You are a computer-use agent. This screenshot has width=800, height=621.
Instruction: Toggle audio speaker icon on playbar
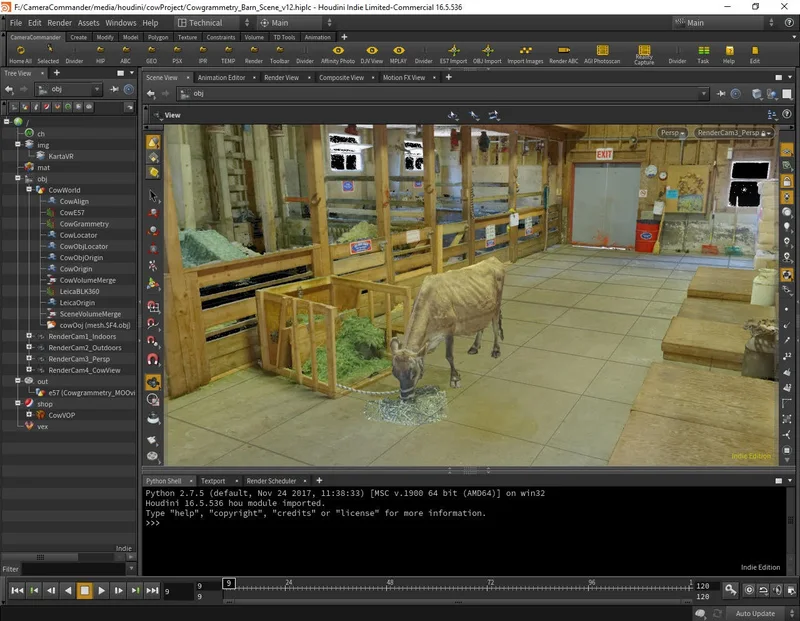[777, 590]
